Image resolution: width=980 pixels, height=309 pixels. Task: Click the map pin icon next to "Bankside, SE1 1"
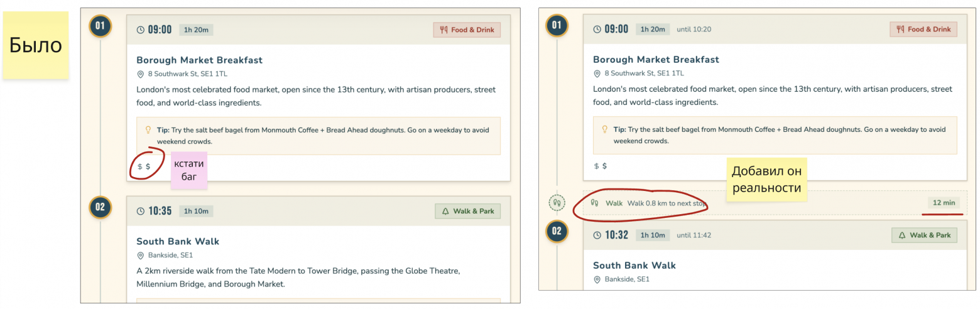click(x=141, y=255)
